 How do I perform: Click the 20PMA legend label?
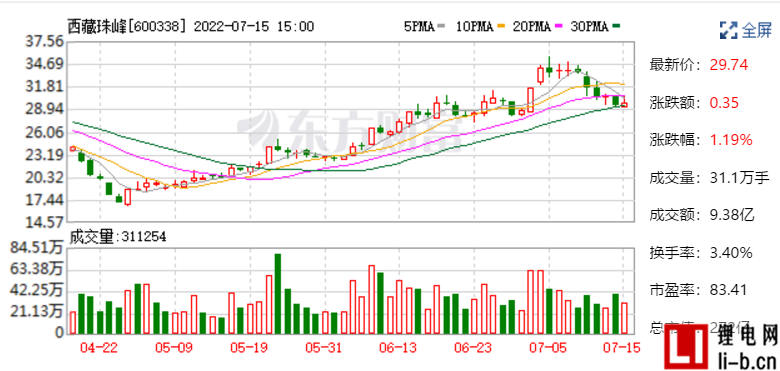click(532, 27)
